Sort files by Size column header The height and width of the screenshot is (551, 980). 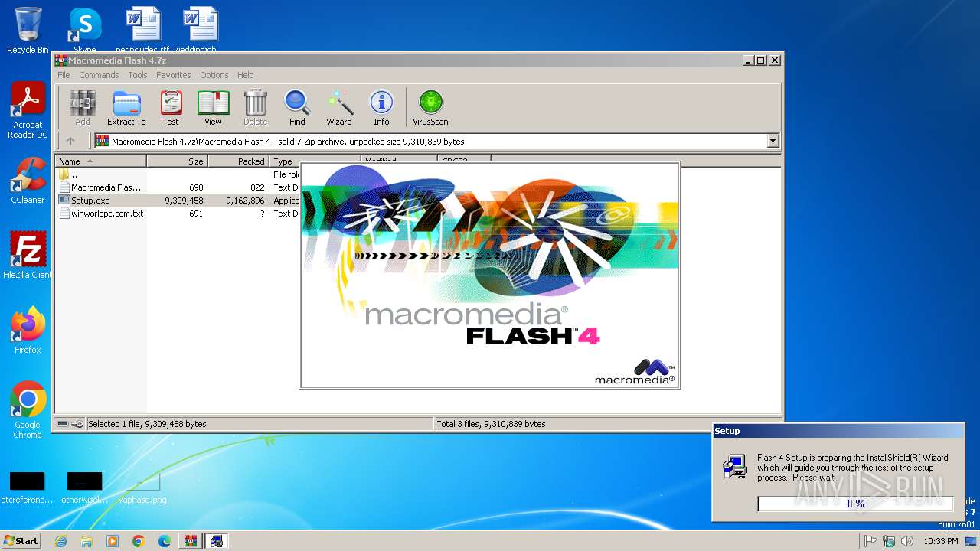pos(177,161)
